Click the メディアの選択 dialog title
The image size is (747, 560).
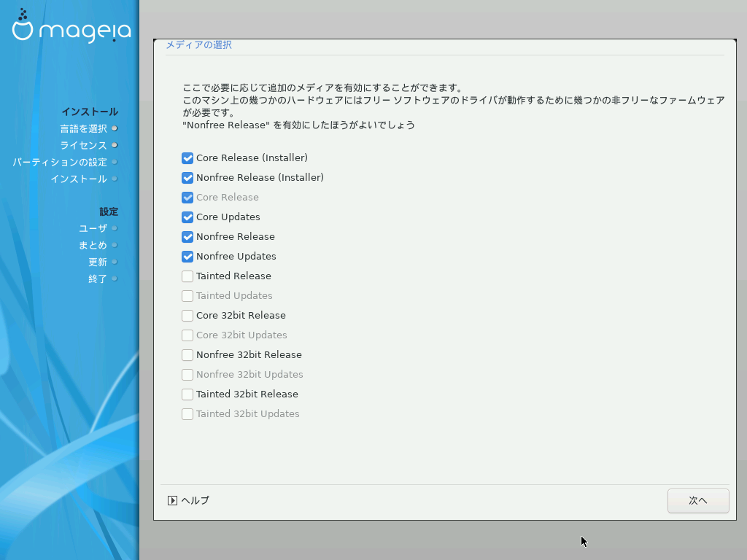point(198,44)
